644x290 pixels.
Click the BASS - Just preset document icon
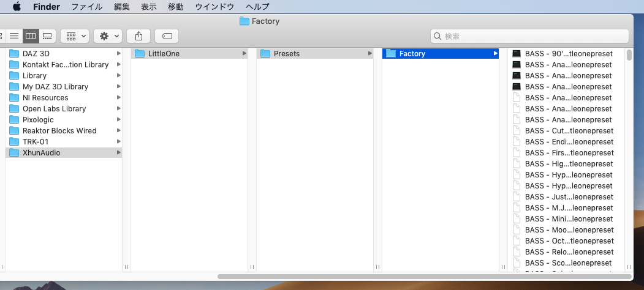[517, 197]
